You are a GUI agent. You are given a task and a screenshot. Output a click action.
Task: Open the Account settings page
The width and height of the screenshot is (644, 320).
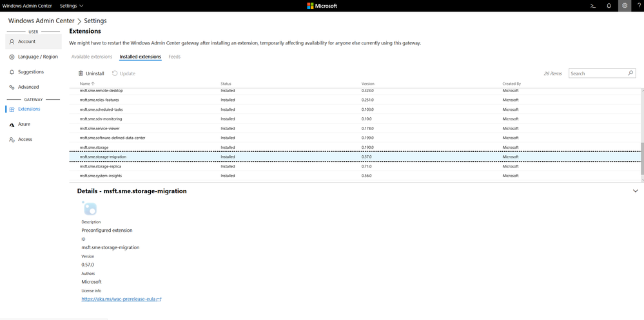34,41
